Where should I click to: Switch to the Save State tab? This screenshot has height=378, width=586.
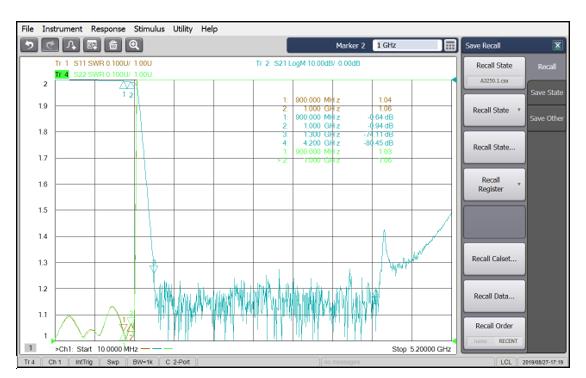pyautogui.click(x=546, y=93)
